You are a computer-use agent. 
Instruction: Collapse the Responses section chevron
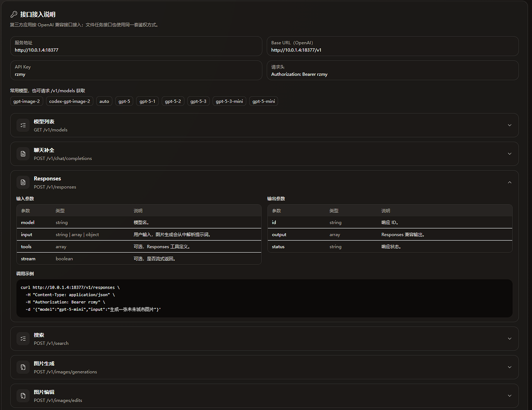pos(509,182)
